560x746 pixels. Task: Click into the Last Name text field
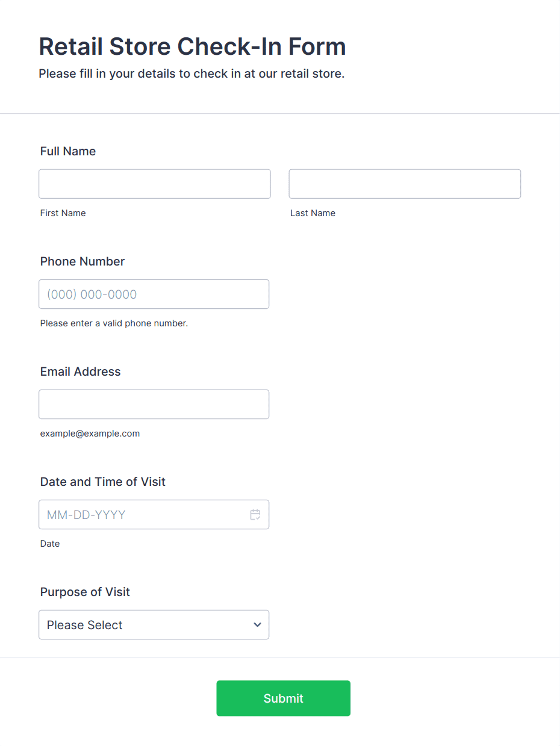[405, 184]
